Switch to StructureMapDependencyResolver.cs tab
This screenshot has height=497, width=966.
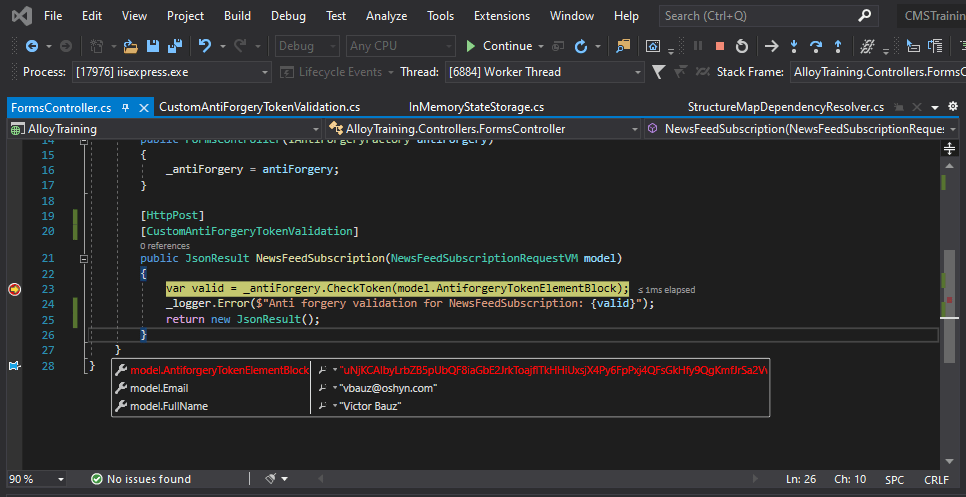tap(785, 107)
